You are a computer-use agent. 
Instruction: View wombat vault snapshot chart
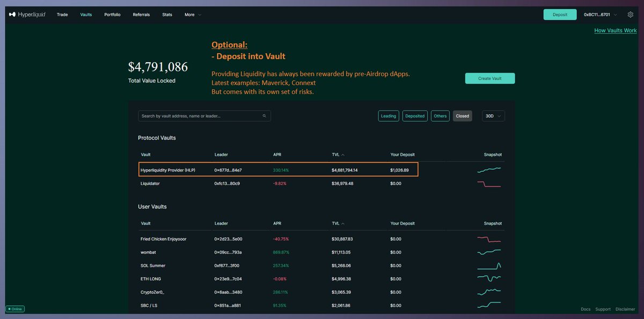point(489,252)
